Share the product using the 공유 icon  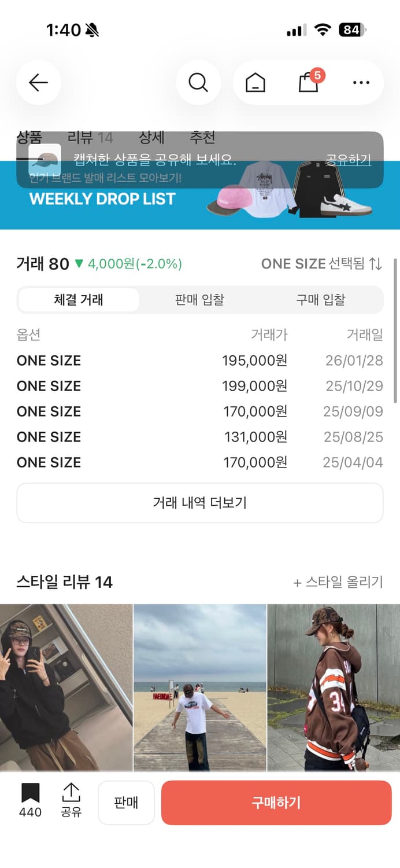tap(71, 801)
